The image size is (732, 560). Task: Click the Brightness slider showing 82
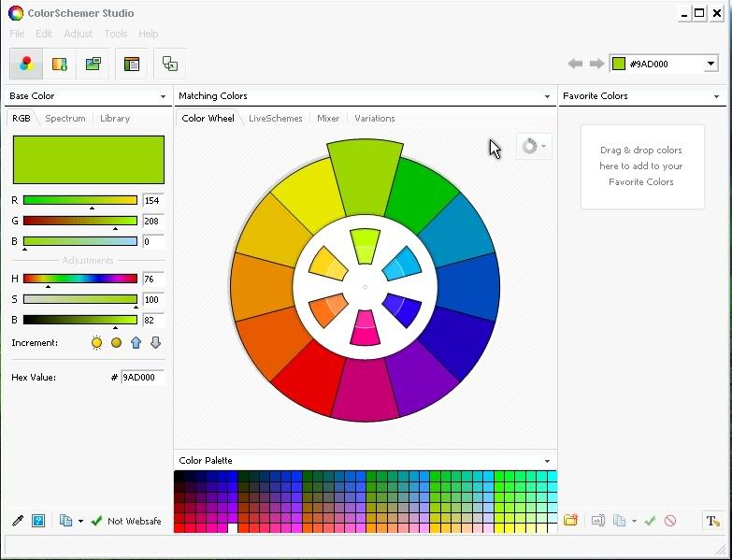pos(80,320)
